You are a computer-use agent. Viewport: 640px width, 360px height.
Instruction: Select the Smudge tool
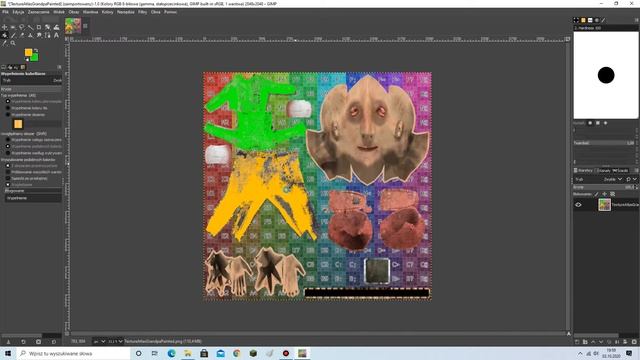(39, 36)
